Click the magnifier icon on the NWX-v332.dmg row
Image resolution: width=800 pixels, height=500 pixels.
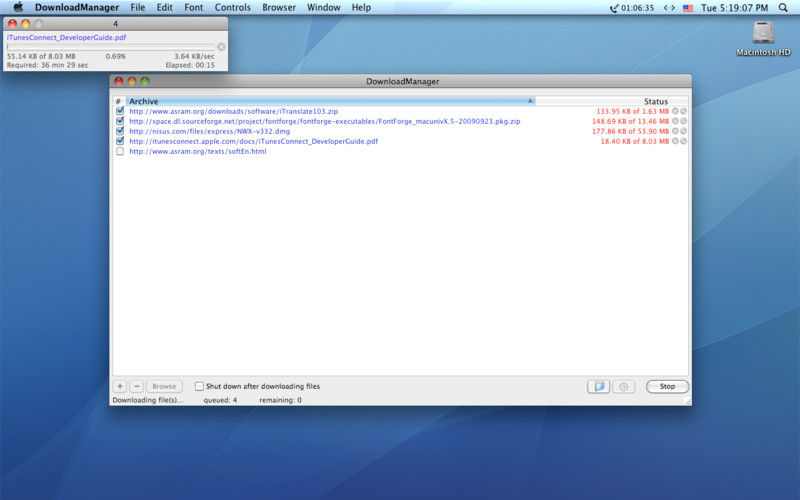tap(683, 131)
